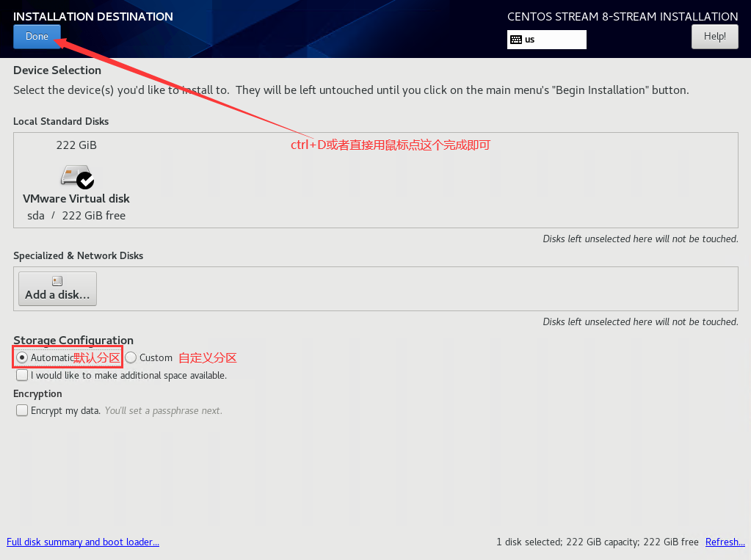Toggle the Encrypt my data checkbox
Image resolution: width=751 pixels, height=560 pixels.
pos(22,410)
